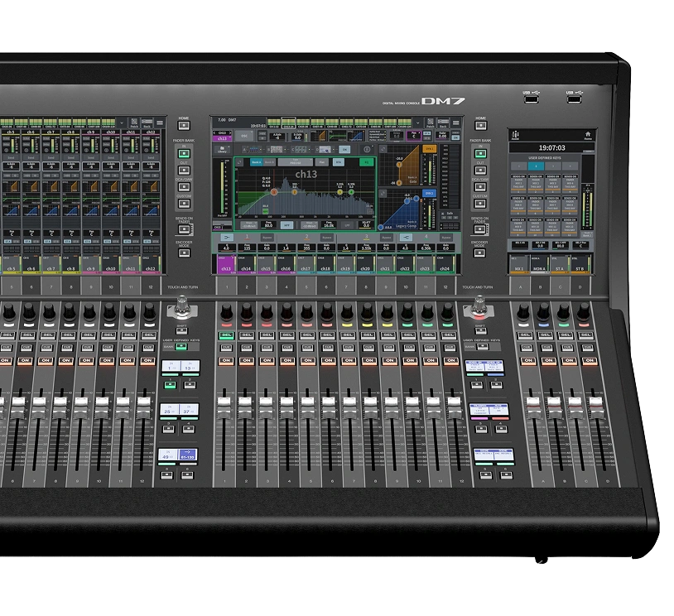Touch center bay channel 1 fader

click(x=224, y=407)
